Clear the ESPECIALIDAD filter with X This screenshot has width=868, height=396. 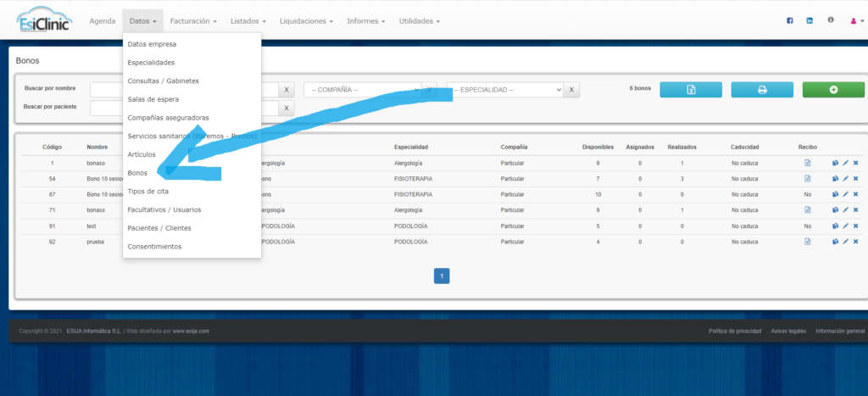(x=572, y=90)
